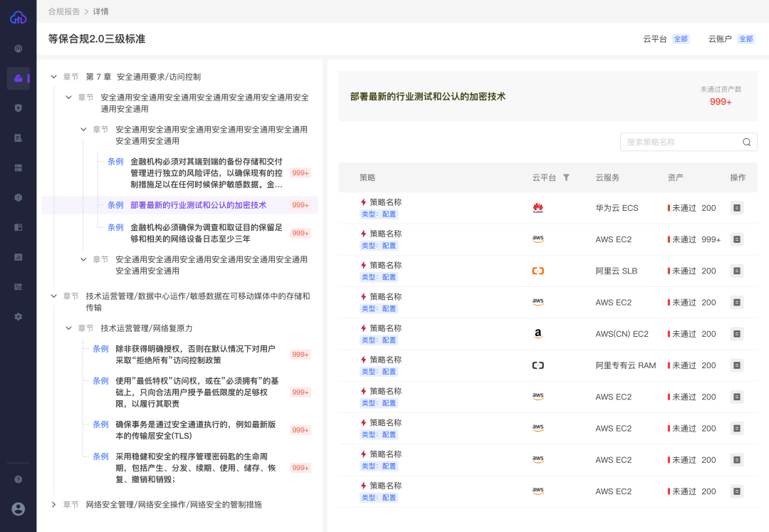The image size is (769, 532).
Task: Open the user profile avatar icon
Action: click(19, 508)
